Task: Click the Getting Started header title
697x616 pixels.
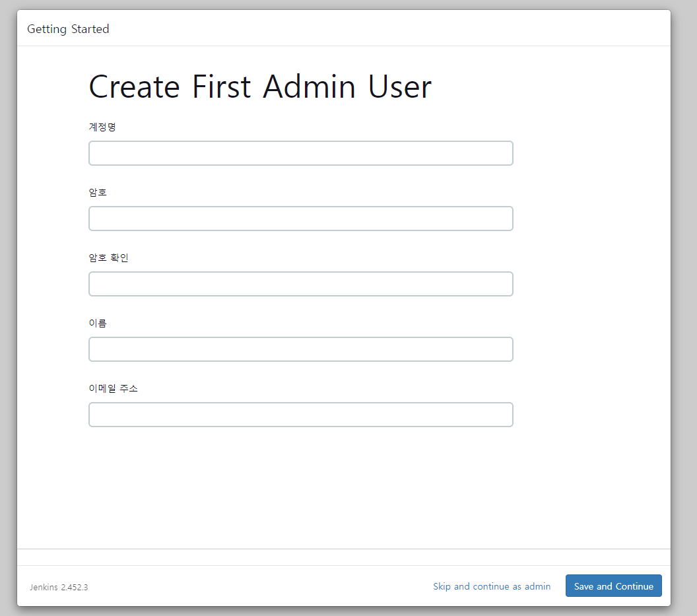Action: pyautogui.click(x=68, y=29)
